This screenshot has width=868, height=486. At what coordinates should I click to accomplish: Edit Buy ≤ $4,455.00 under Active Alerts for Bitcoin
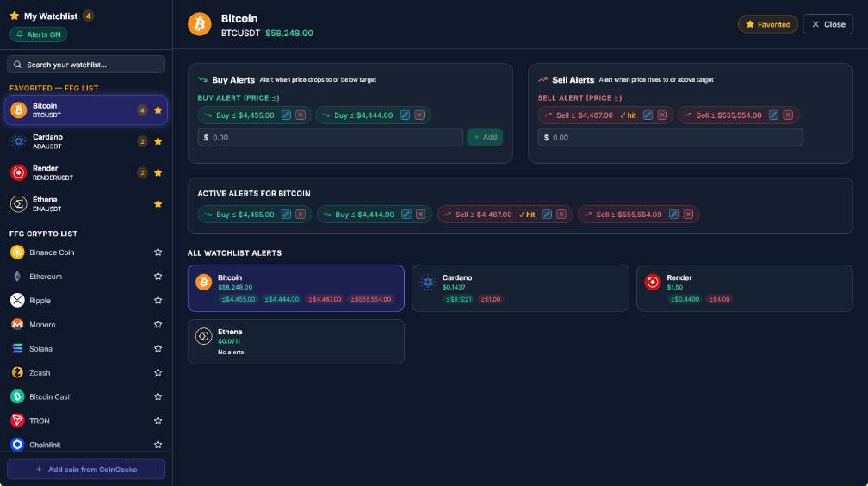[286, 215]
